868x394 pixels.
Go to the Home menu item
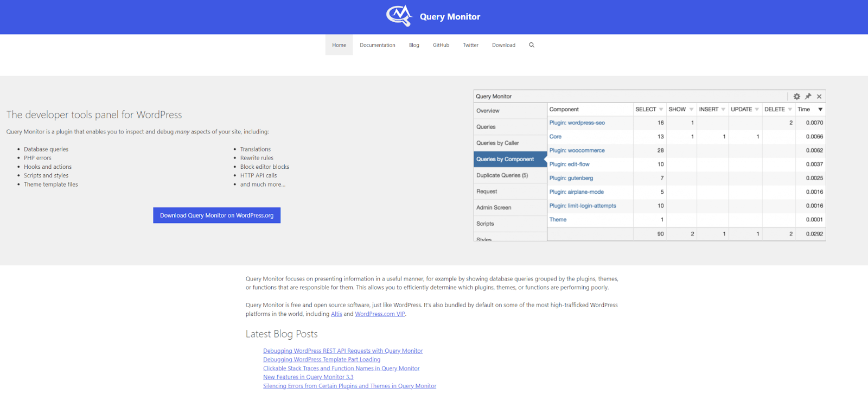pyautogui.click(x=339, y=45)
